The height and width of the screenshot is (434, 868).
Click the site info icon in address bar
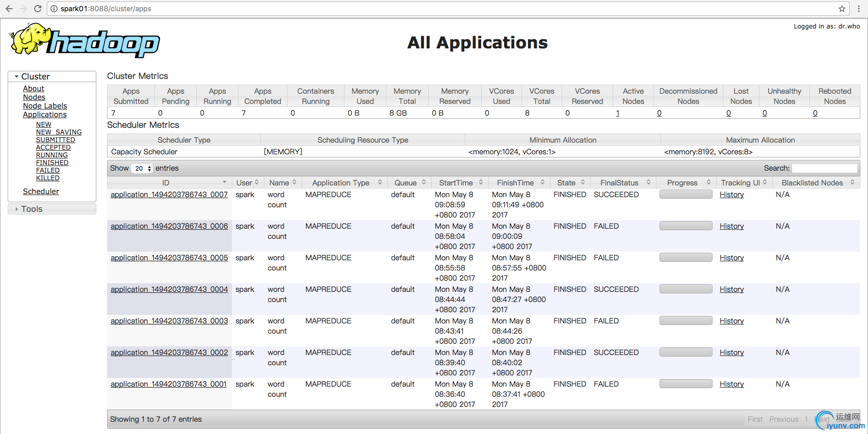54,9
